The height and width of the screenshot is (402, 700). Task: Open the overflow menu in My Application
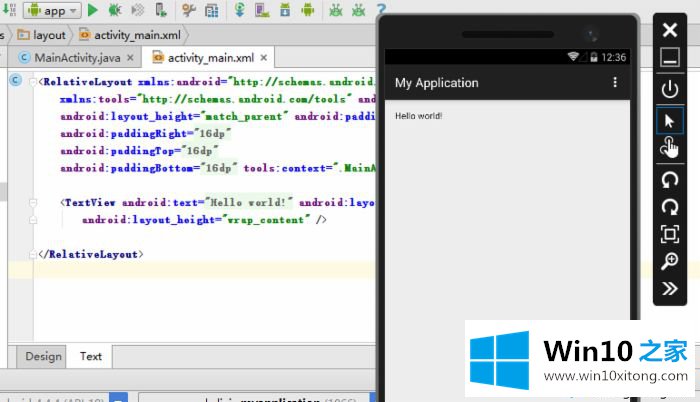coord(615,82)
